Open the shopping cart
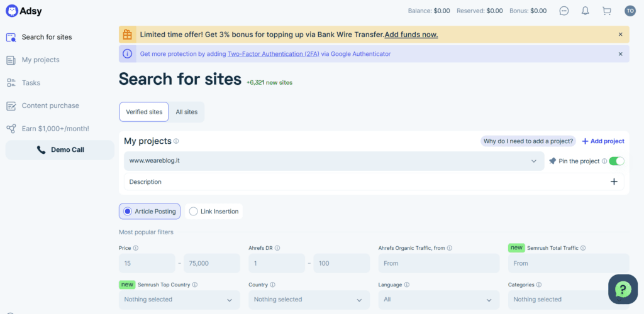This screenshot has width=644, height=314. (607, 11)
